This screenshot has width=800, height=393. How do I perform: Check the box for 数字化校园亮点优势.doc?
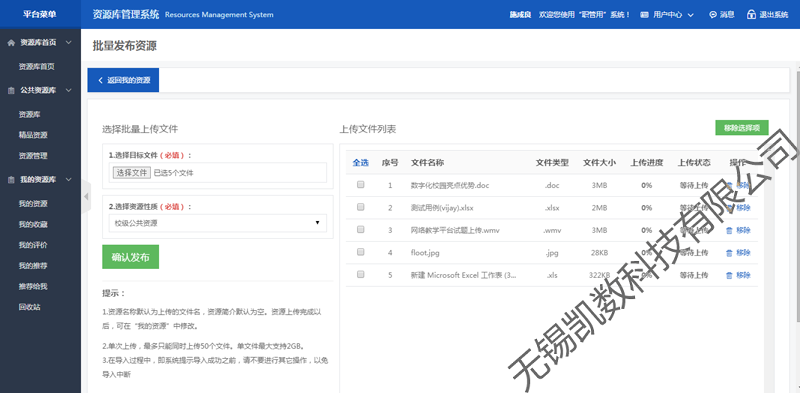point(361,185)
